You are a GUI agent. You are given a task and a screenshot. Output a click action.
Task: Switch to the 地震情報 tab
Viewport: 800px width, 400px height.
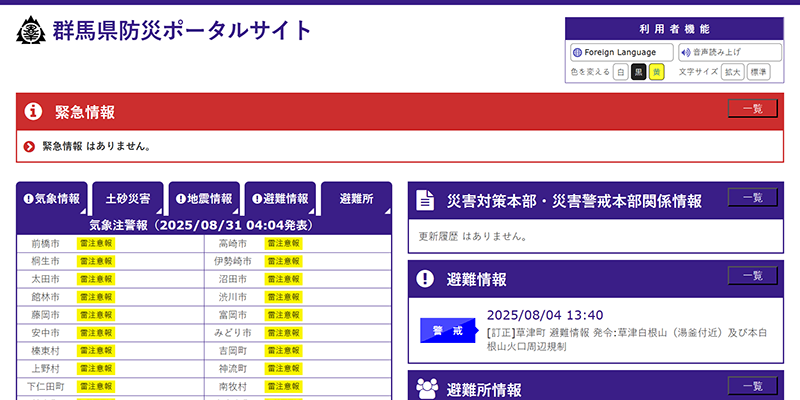coord(204,199)
